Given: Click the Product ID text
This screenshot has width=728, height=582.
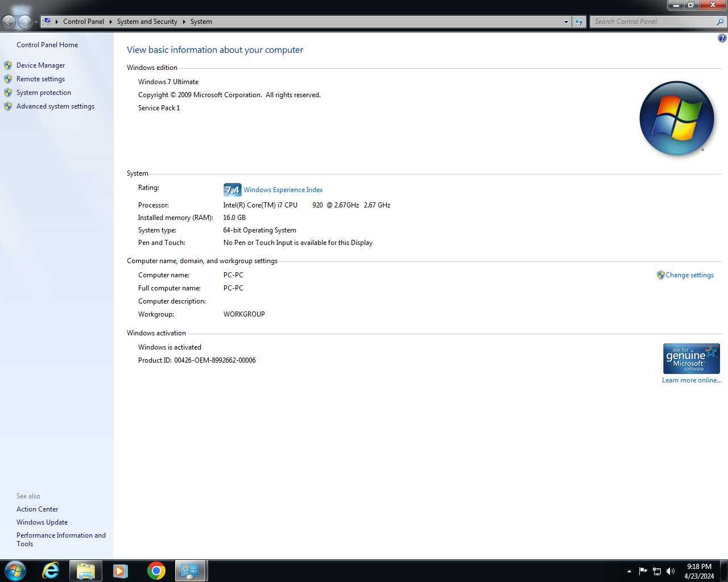Looking at the screenshot, I should pyautogui.click(x=197, y=360).
